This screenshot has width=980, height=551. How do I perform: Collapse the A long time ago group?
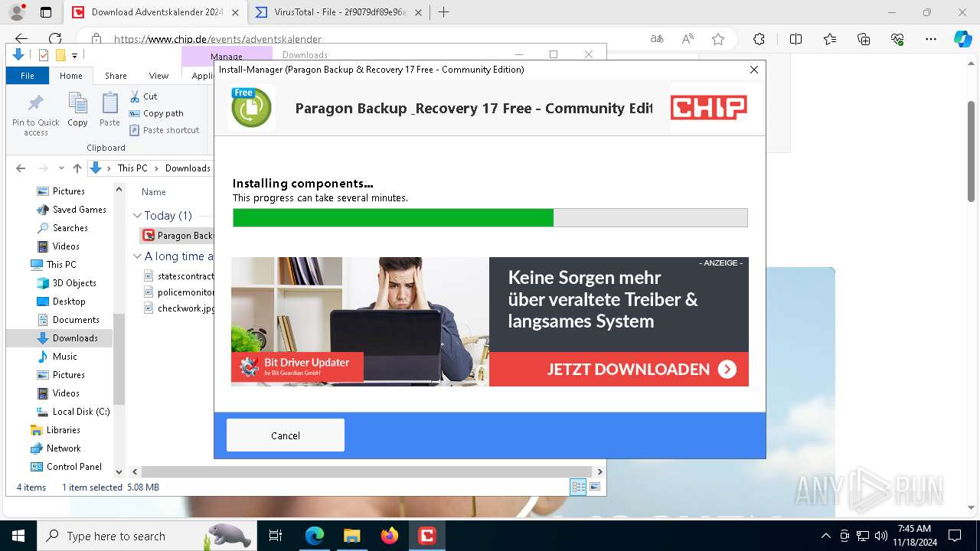[x=137, y=256]
